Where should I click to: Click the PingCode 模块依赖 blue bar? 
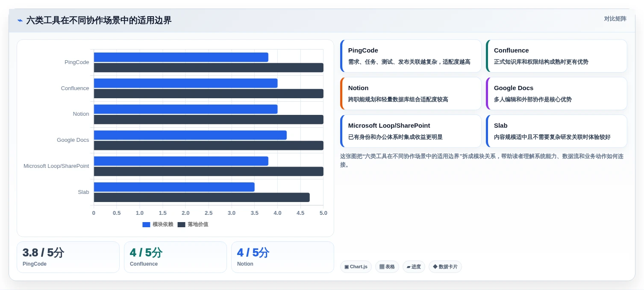(181, 57)
